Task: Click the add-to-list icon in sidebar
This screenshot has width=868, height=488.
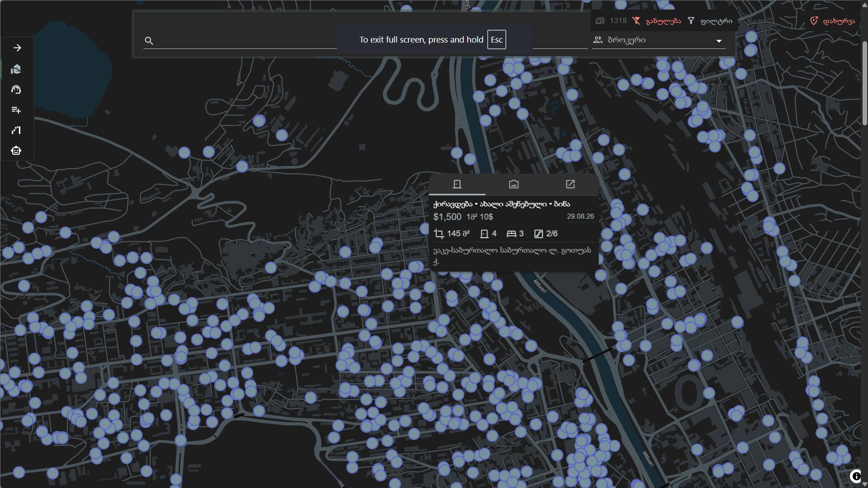Action: pos(16,110)
